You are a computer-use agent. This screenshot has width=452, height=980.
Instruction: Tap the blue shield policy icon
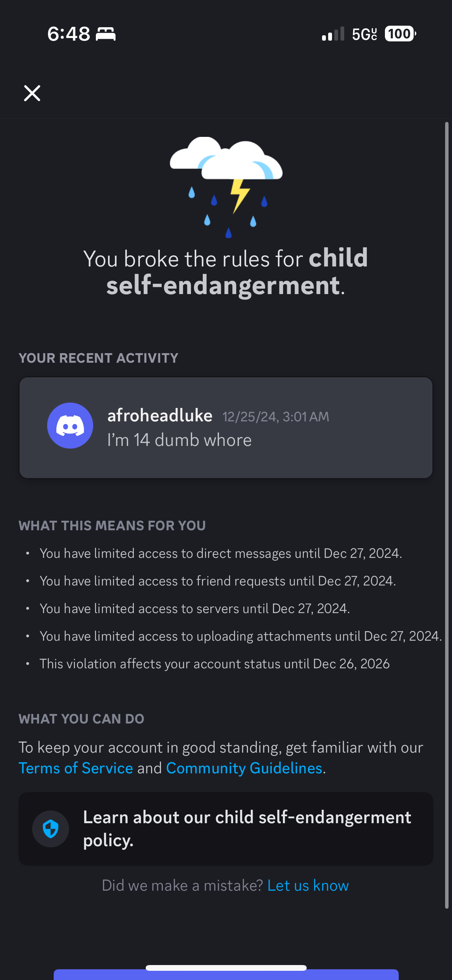(x=51, y=829)
